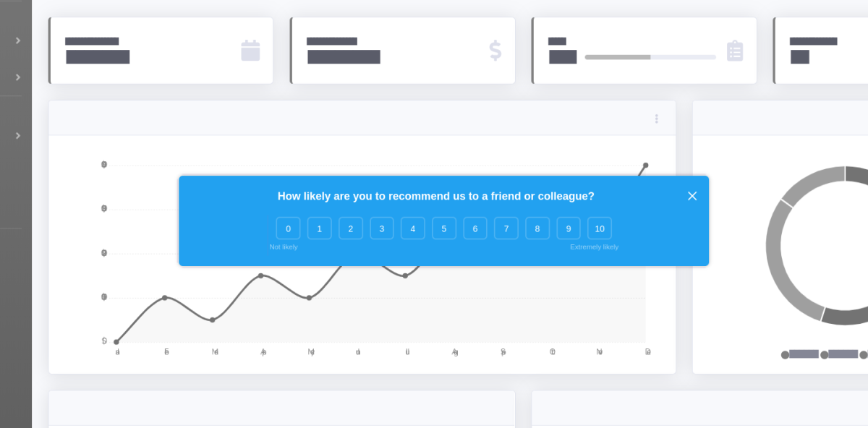The image size is (868, 428).
Task: Click the last data point on the line chart
Action: tap(646, 165)
